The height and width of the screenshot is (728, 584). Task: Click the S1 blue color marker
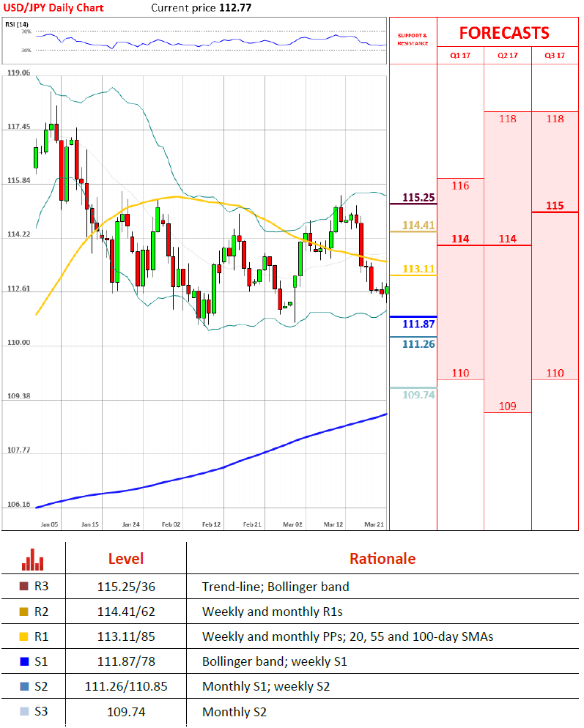coord(26,662)
